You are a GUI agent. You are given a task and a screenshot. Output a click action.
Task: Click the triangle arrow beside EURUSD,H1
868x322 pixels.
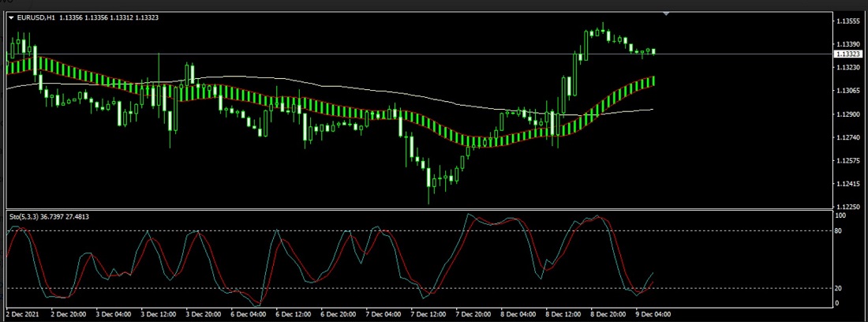coord(11,17)
